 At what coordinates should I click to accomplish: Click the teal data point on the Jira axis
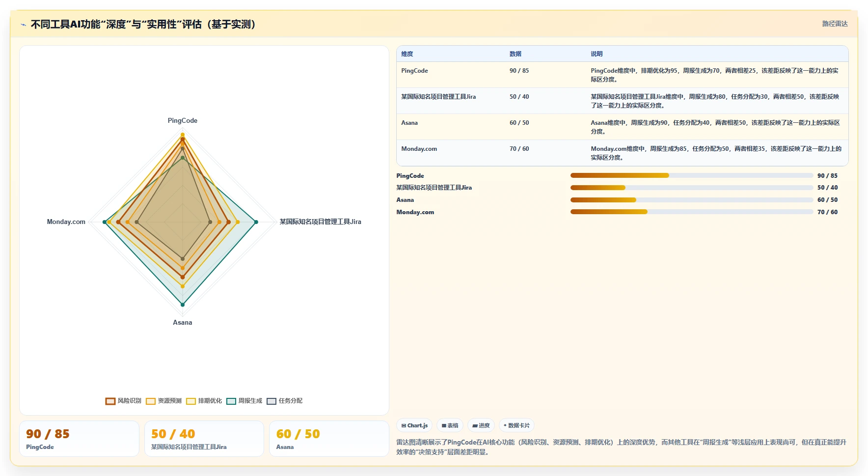[256, 222]
